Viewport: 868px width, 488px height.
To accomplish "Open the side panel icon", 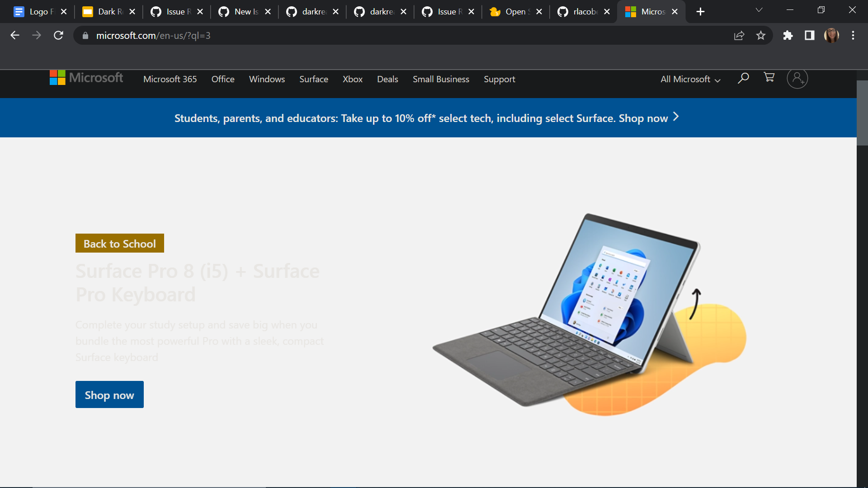I will (x=809, y=35).
